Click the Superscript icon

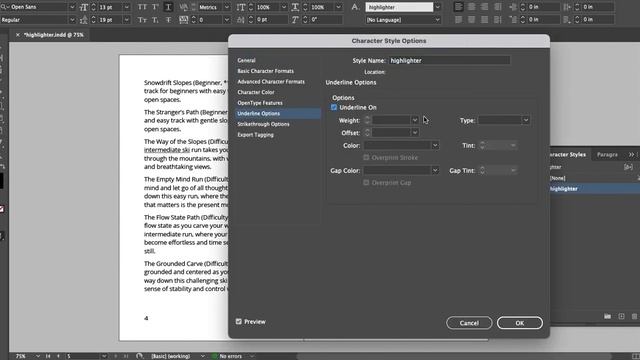point(155,7)
